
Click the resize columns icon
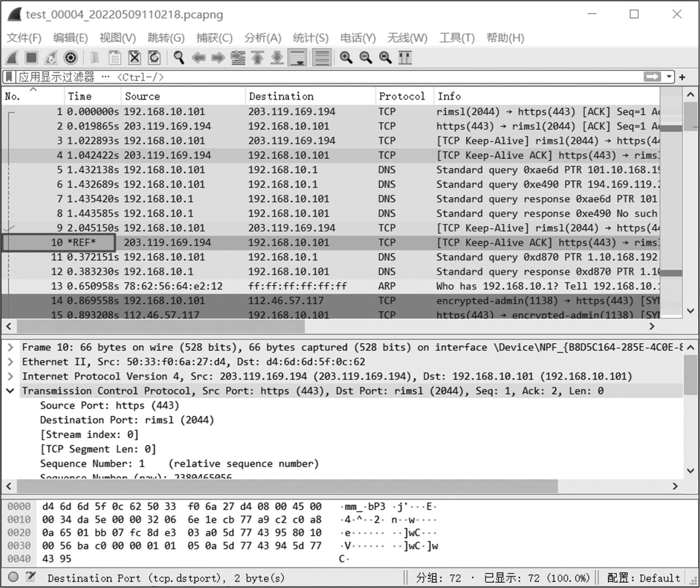pos(405,58)
